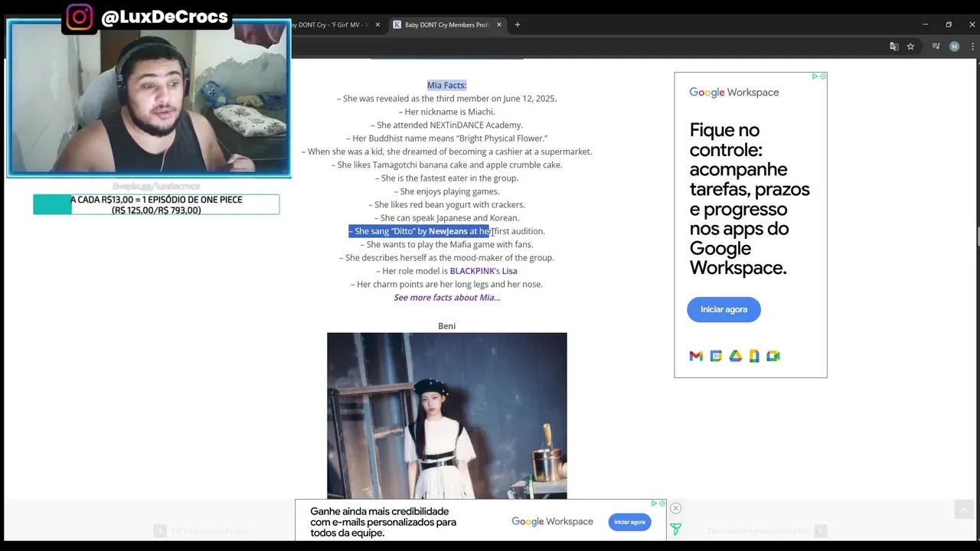Close the 'F Girl' MV tab
Image resolution: width=980 pixels, height=551 pixels.
pyautogui.click(x=377, y=24)
